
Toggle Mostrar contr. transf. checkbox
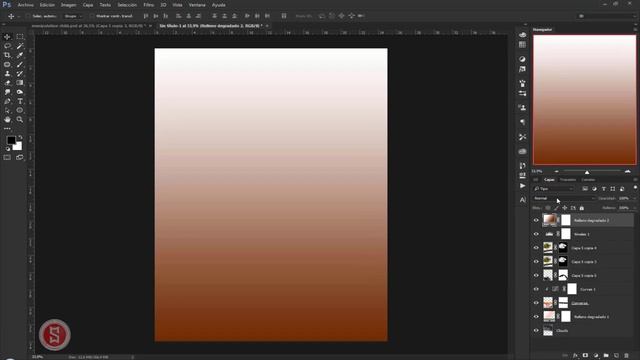click(x=92, y=16)
